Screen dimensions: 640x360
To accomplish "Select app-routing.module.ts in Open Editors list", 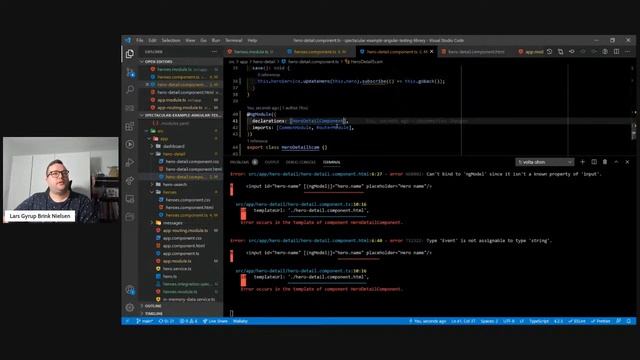I will point(180,108).
